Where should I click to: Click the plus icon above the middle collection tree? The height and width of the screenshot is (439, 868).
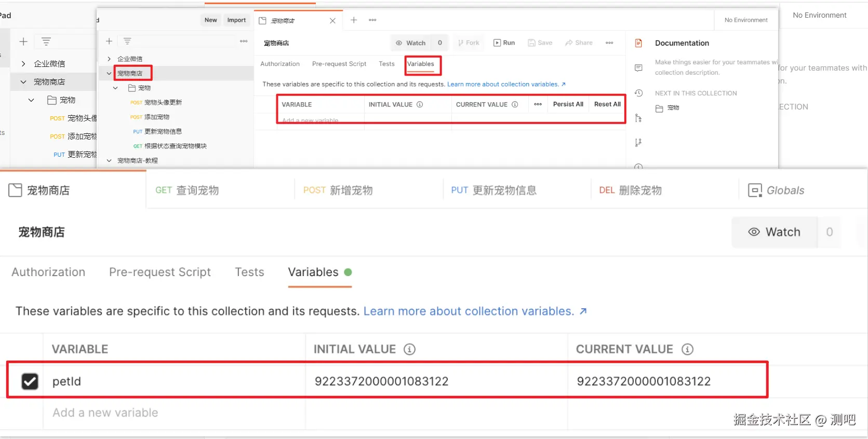109,41
